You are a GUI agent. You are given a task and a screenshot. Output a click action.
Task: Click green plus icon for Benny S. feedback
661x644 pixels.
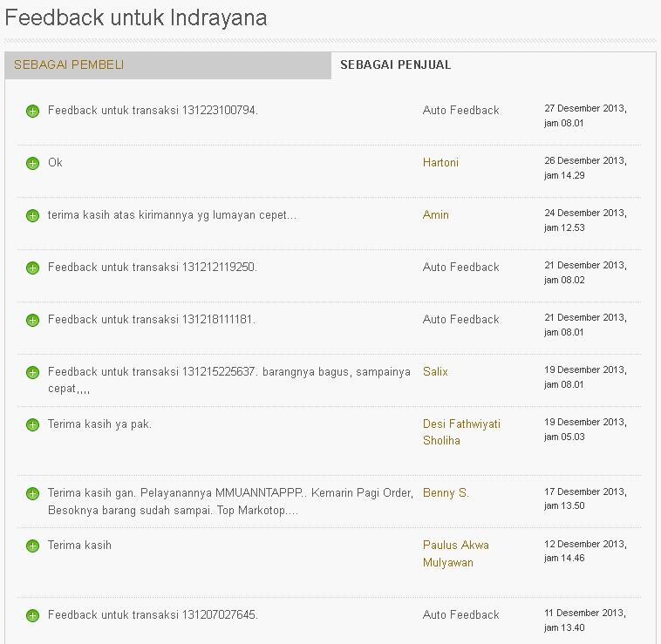32,493
